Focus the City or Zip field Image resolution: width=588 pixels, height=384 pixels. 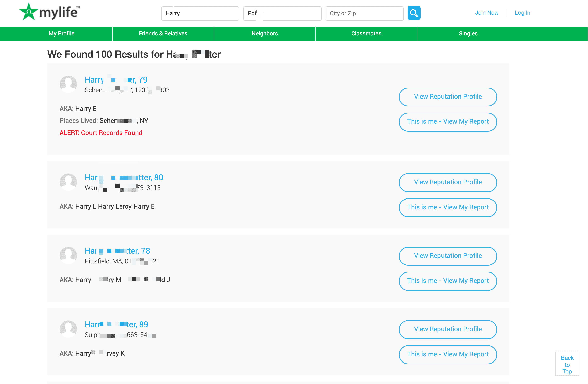pos(364,13)
